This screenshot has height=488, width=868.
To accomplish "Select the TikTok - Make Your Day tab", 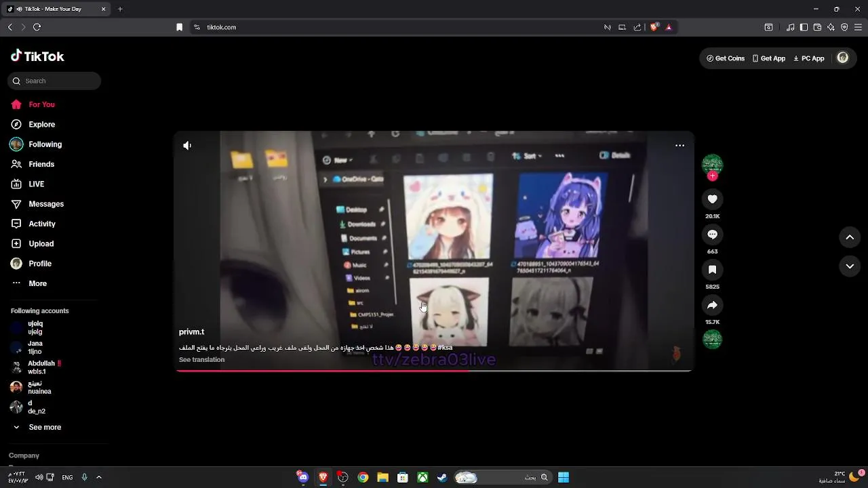I will coord(57,9).
